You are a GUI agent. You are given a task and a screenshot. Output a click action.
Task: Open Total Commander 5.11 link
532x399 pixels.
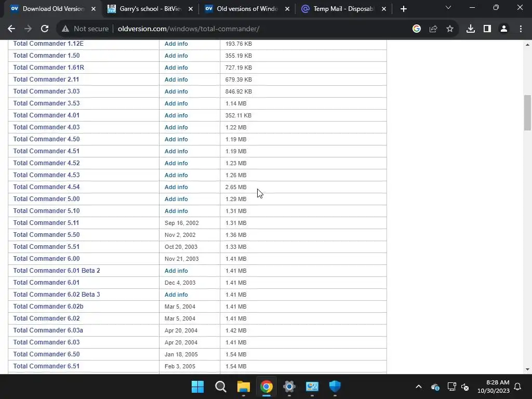click(x=46, y=223)
